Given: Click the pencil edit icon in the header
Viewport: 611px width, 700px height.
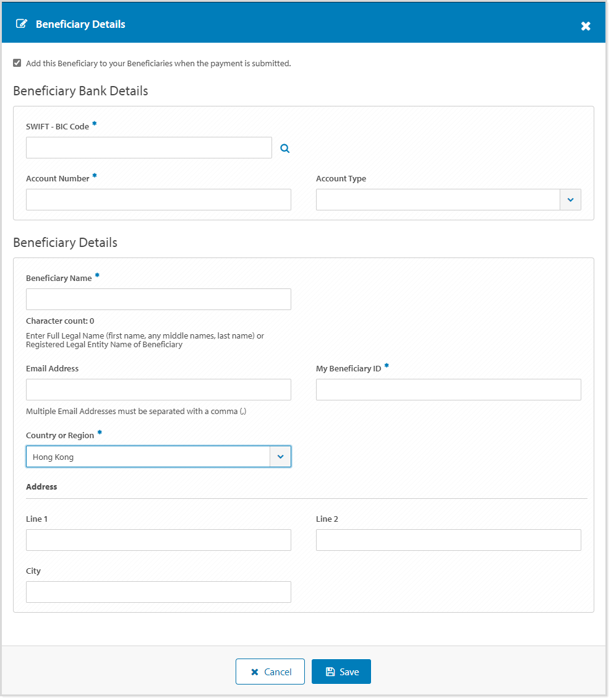Looking at the screenshot, I should pyautogui.click(x=22, y=22).
